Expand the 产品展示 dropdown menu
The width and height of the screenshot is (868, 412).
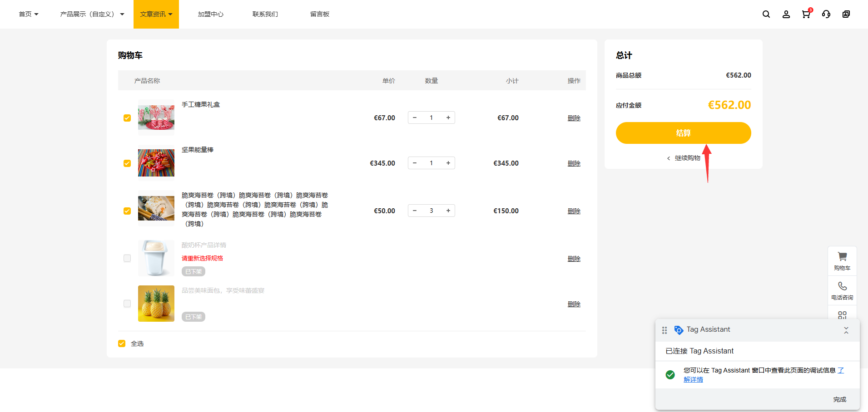(92, 14)
